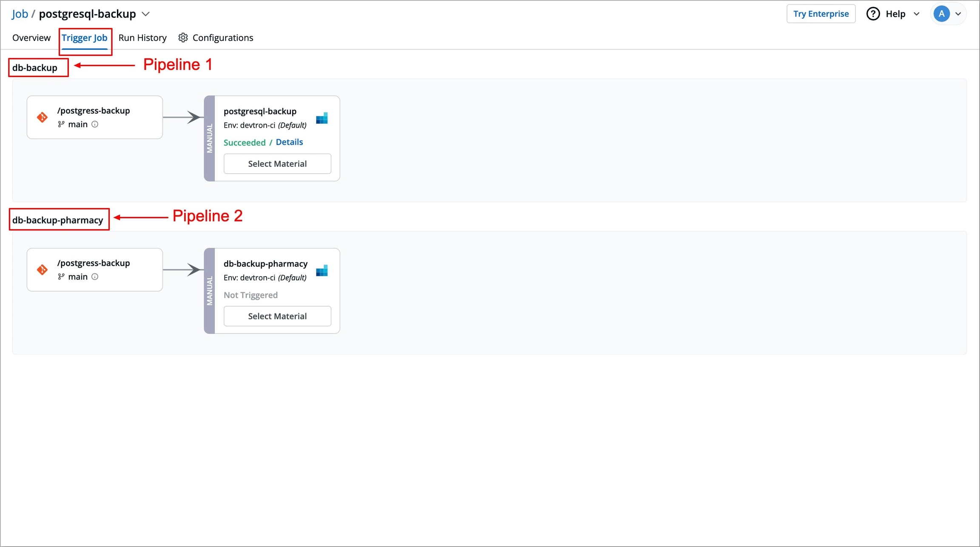This screenshot has width=980, height=547.
Task: Click blue build icon on postgresql-backup node
Action: (x=322, y=118)
